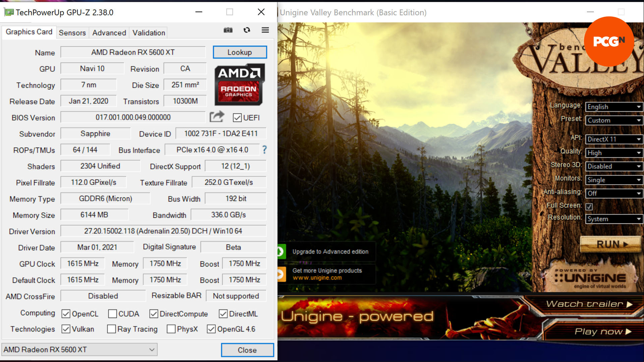Click the green Upgrade to Advanced edition icon

pos(281,252)
